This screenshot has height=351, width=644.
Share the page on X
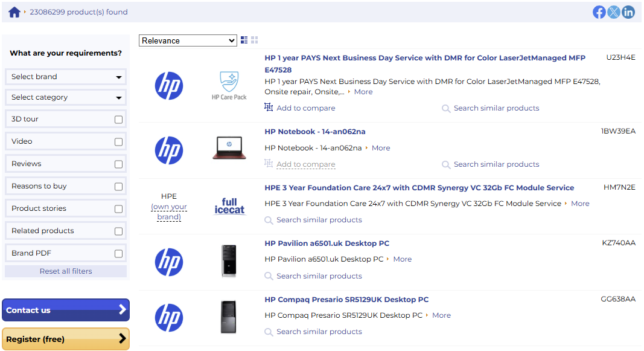point(614,12)
